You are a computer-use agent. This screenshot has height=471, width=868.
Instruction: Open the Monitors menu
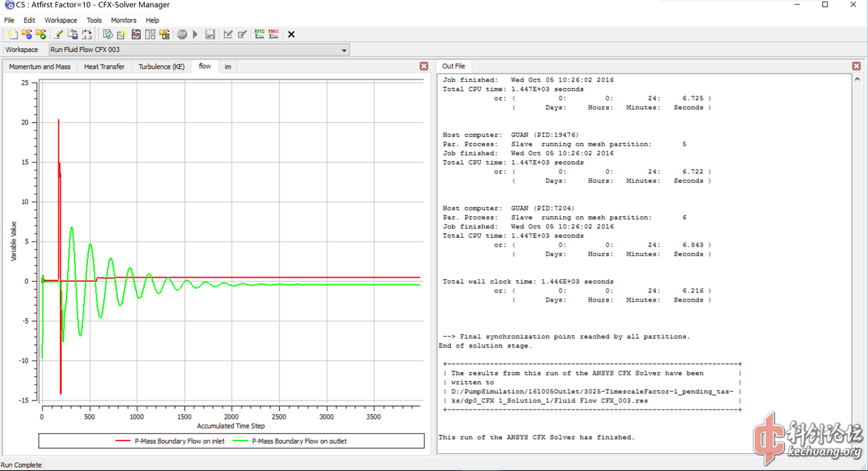click(123, 20)
